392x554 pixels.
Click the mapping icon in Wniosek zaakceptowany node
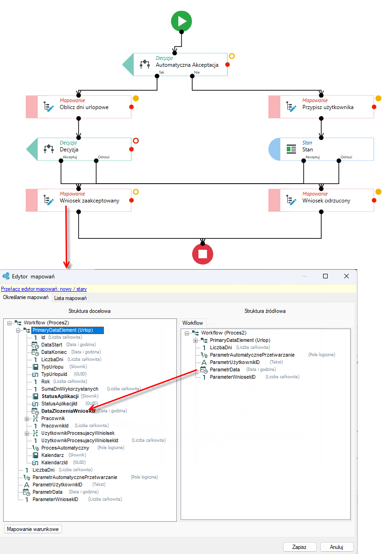click(x=48, y=200)
